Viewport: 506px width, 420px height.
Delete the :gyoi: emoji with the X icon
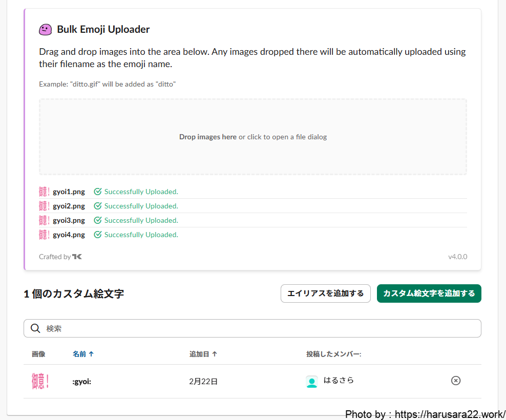(455, 381)
